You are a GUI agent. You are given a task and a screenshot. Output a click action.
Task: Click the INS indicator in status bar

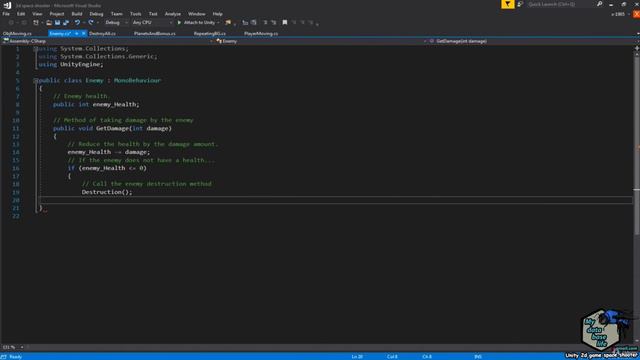click(x=478, y=357)
